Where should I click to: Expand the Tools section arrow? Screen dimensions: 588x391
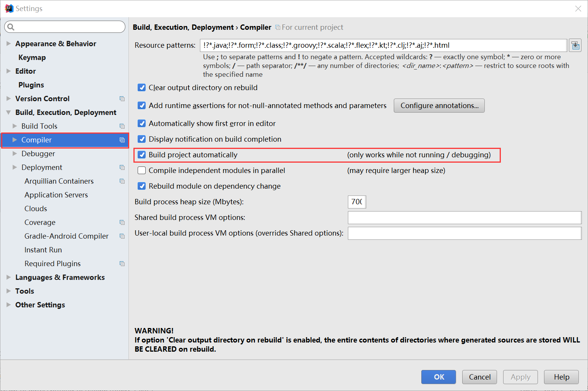[x=8, y=291]
